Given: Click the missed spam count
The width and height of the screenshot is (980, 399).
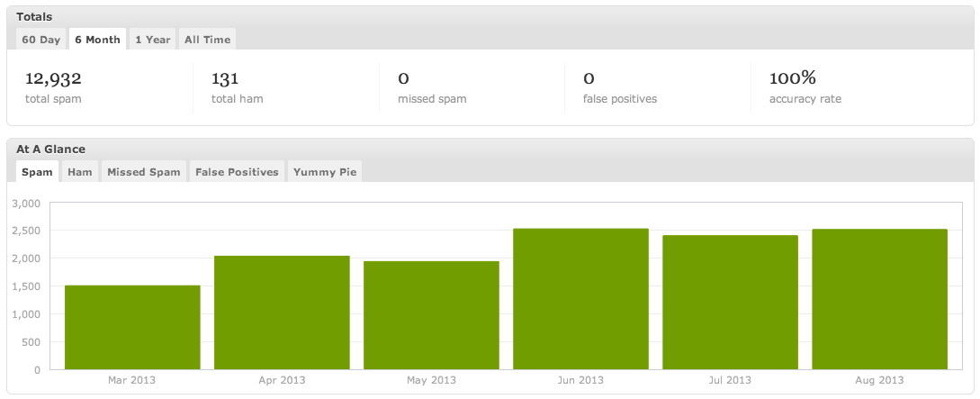Looking at the screenshot, I should (x=404, y=79).
